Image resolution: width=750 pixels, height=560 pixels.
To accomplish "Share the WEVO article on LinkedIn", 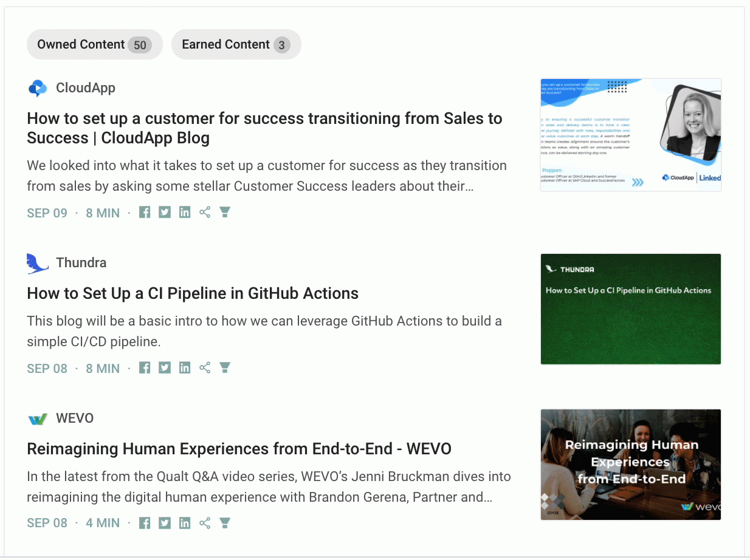I will [x=185, y=523].
